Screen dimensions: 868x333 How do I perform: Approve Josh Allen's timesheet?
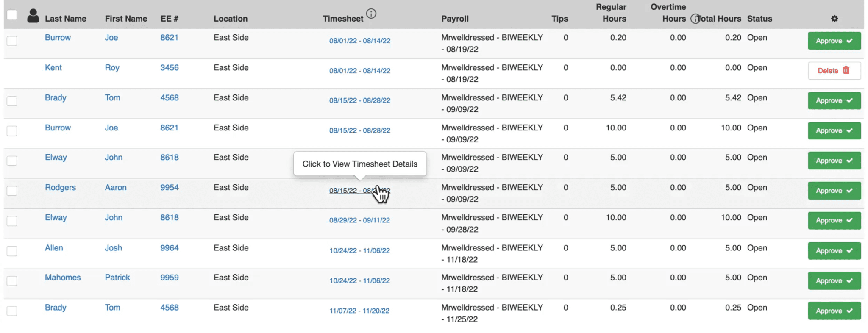[x=834, y=250]
